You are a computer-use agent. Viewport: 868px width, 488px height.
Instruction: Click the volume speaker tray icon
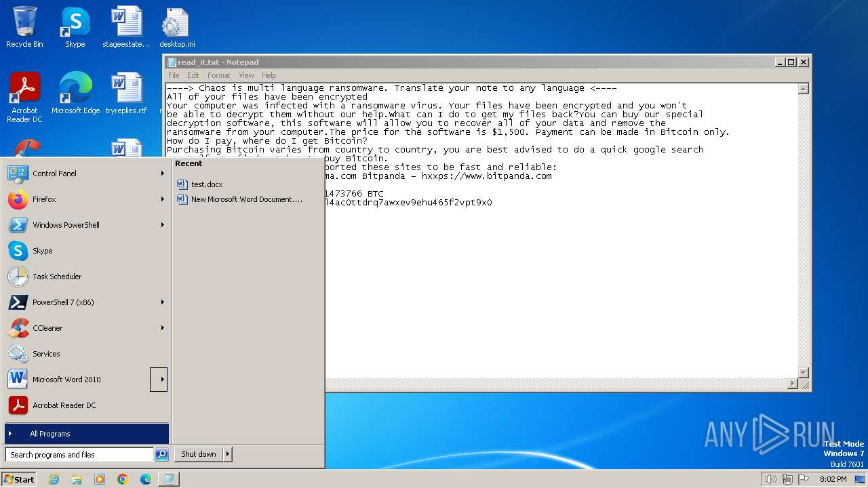coord(770,479)
